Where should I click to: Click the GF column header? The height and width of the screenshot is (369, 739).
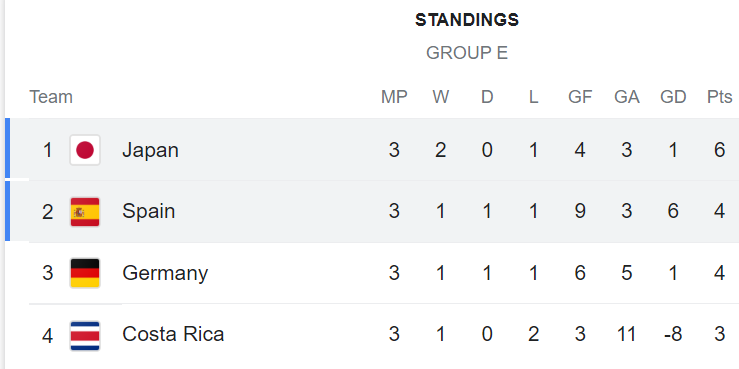(580, 97)
